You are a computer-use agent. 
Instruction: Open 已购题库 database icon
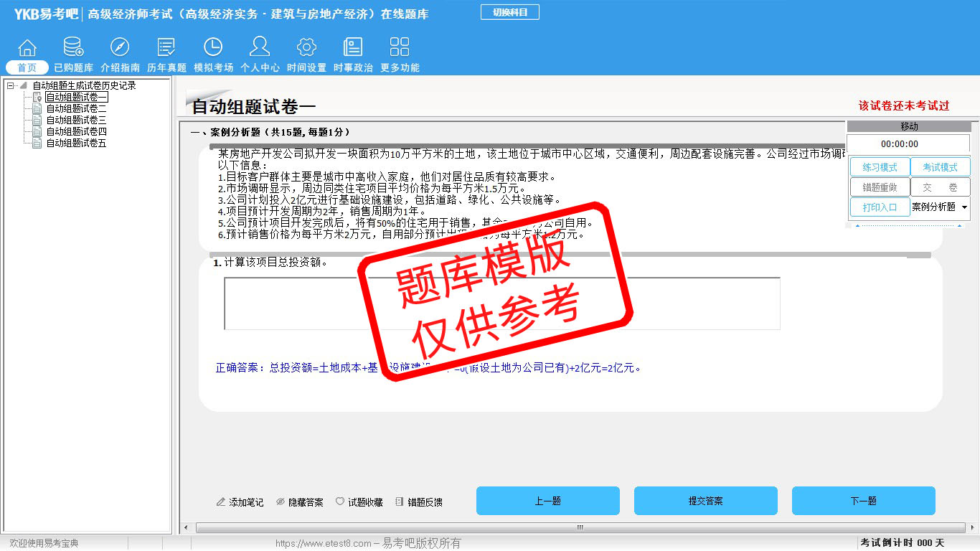(x=73, y=48)
